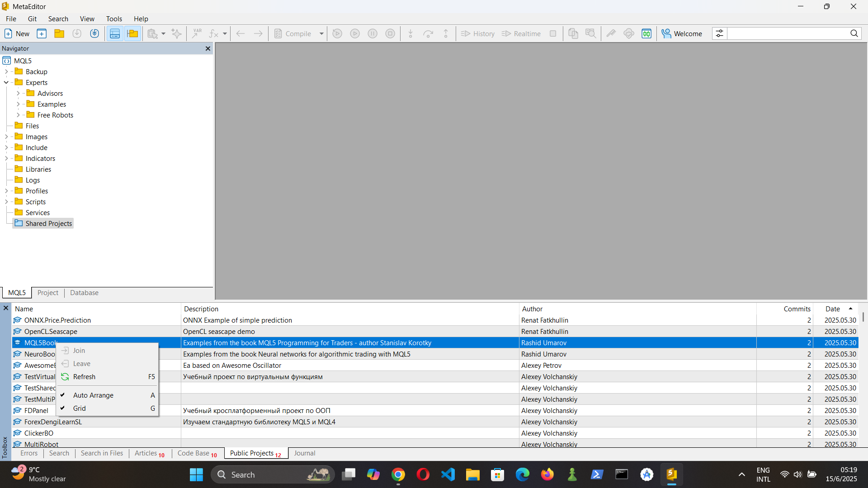This screenshot has width=868, height=488.
Task: Click the step over icon
Action: (x=428, y=33)
